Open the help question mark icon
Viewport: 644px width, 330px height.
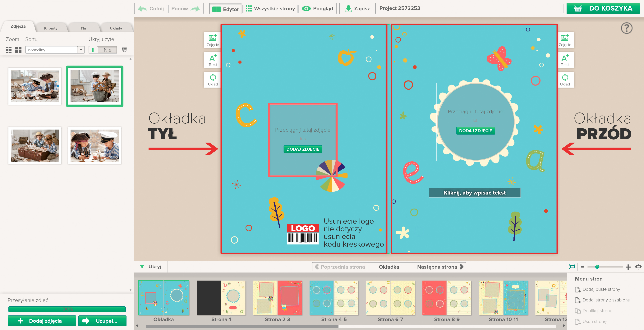pos(627,28)
